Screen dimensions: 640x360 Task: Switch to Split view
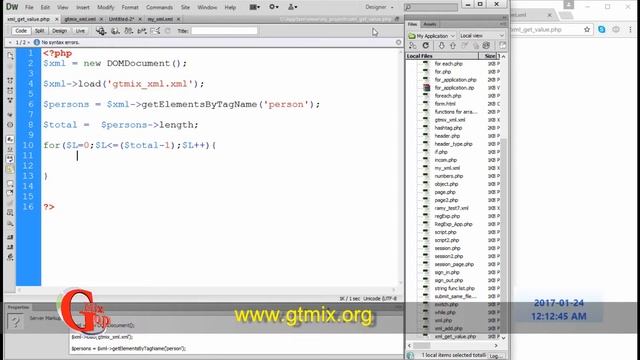39,31
